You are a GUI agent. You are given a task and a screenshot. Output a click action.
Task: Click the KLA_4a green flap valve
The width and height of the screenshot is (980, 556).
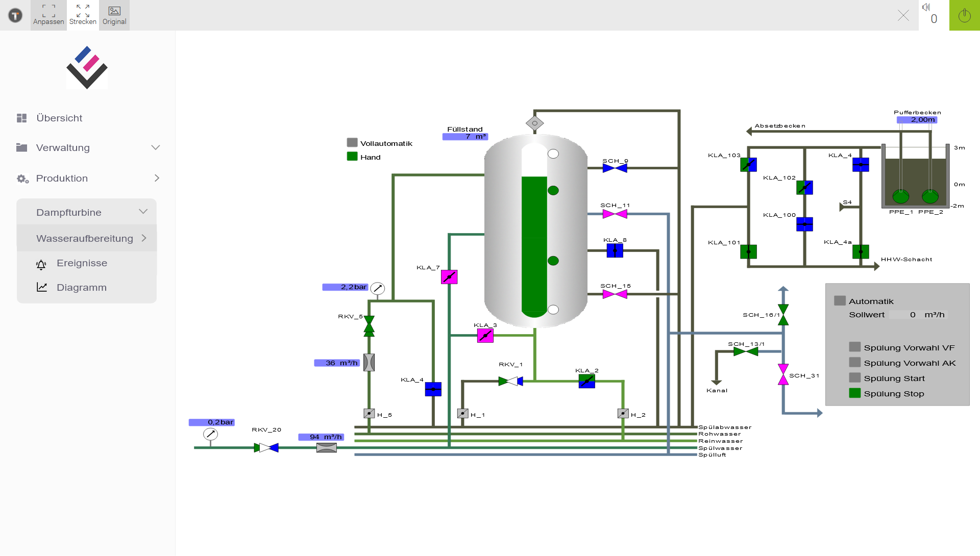[861, 252]
